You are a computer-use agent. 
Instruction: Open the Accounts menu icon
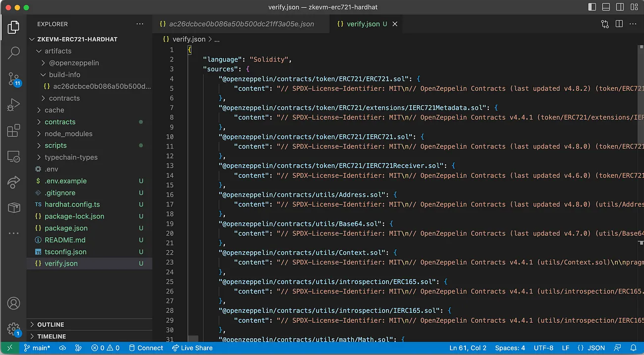click(x=14, y=303)
